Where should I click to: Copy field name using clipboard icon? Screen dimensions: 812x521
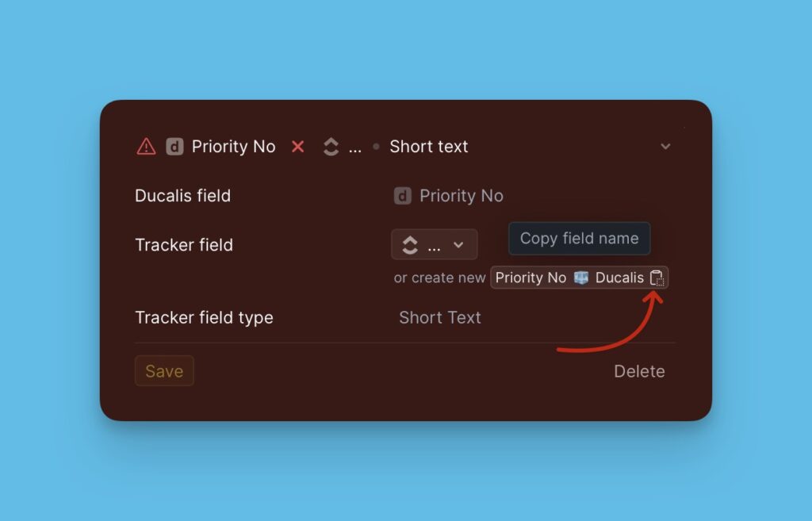[x=657, y=278]
